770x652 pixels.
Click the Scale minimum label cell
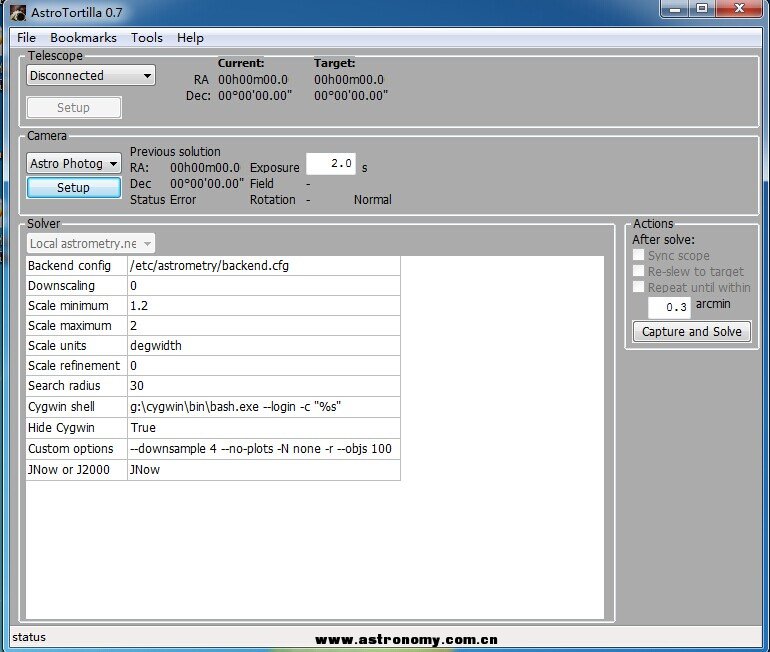[x=76, y=306]
